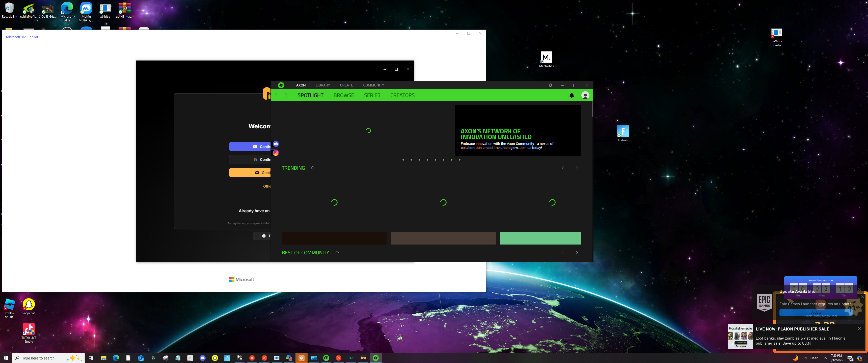Dismiss the Plaion Publisher Sale notification
The width and height of the screenshot is (868, 363).
pyautogui.click(x=860, y=329)
